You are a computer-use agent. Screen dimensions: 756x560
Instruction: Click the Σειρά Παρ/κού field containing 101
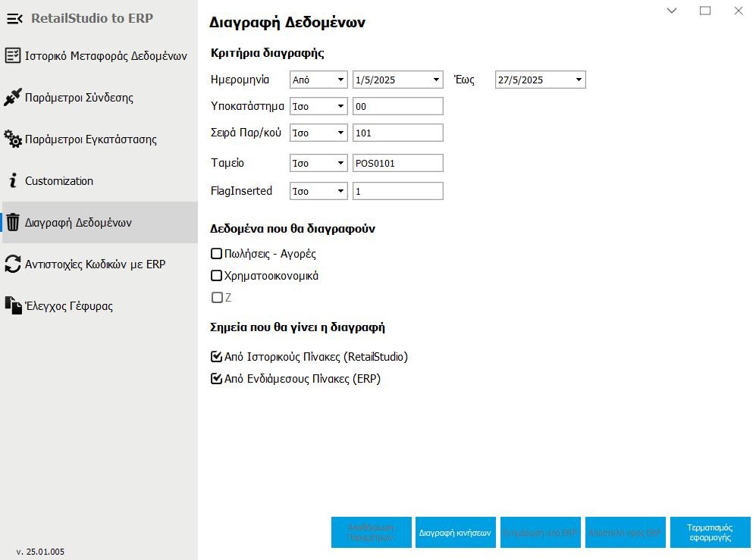[397, 133]
